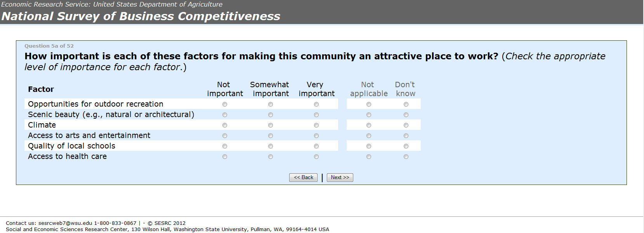Select Not applicable for outdoor recreation

click(369, 104)
